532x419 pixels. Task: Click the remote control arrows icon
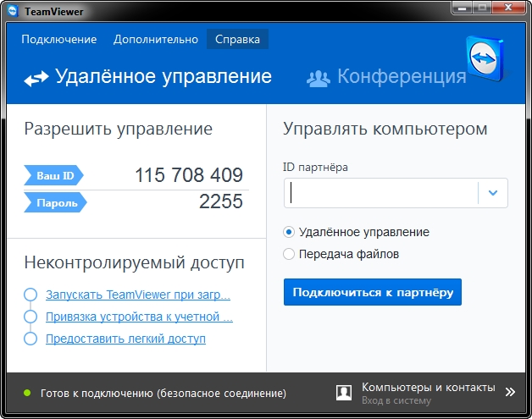click(36, 79)
